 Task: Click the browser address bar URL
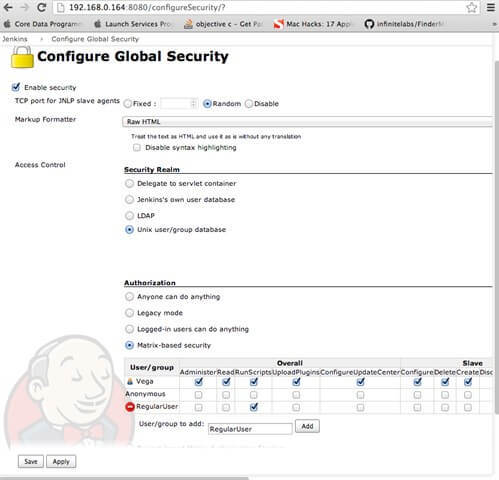click(x=147, y=7)
